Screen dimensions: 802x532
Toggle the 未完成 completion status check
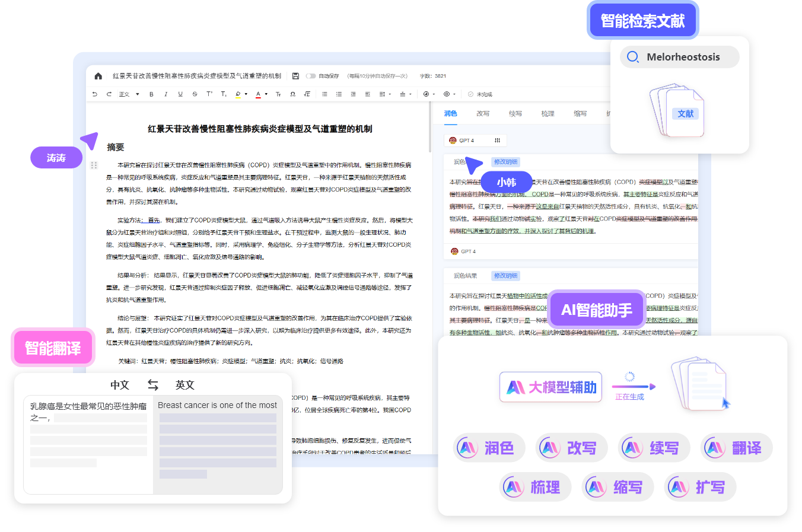(470, 94)
